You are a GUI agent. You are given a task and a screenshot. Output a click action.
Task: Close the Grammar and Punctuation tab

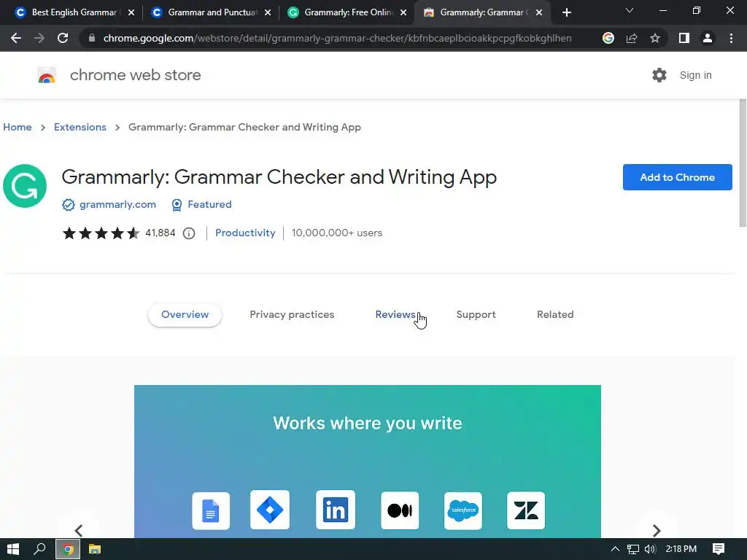pos(268,12)
